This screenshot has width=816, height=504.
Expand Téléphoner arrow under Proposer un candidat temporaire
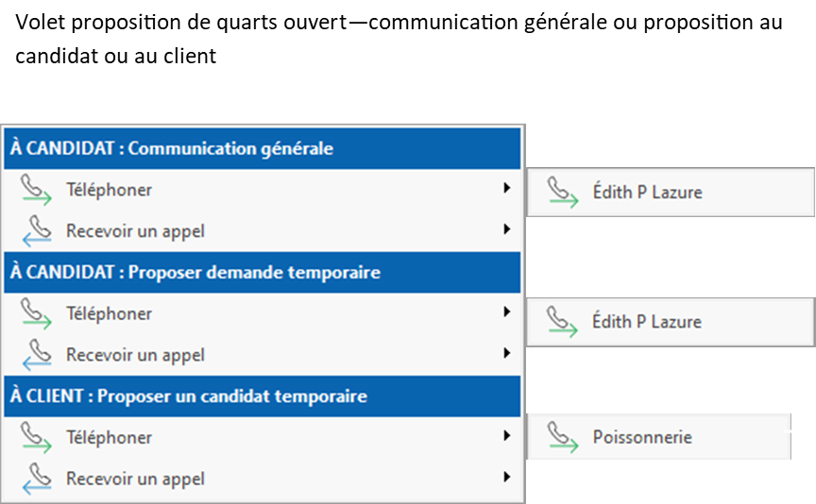pos(507,436)
